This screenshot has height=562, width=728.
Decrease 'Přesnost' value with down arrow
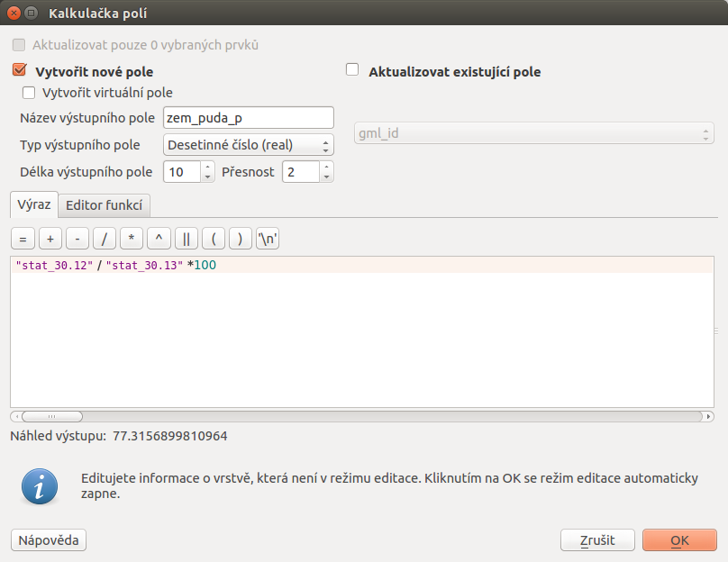pyautogui.click(x=326, y=177)
